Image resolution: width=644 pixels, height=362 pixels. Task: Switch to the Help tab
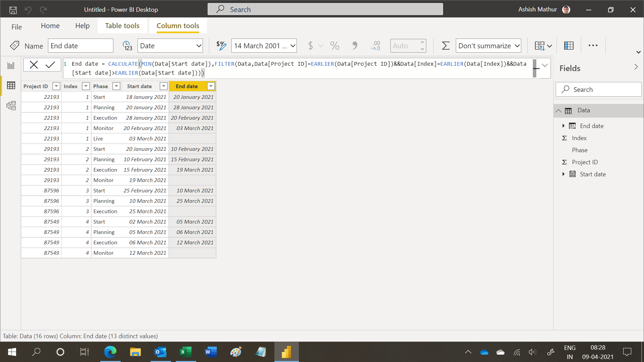tap(83, 26)
